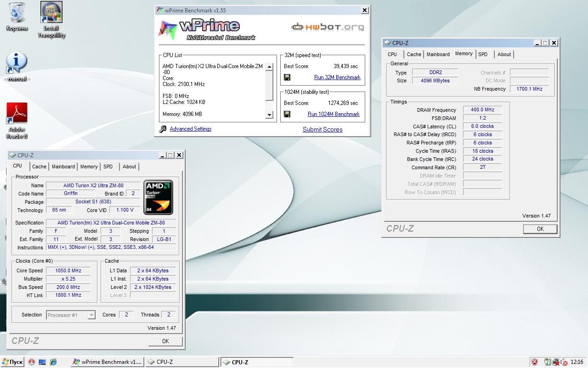Open Memory tab in left CPU-Z window

click(x=89, y=167)
